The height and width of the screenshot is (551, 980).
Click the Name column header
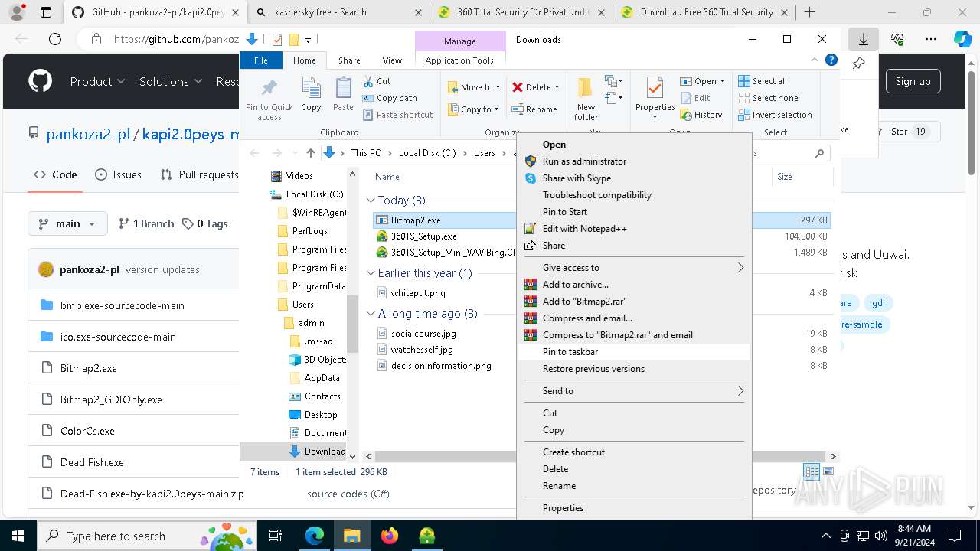pos(387,177)
